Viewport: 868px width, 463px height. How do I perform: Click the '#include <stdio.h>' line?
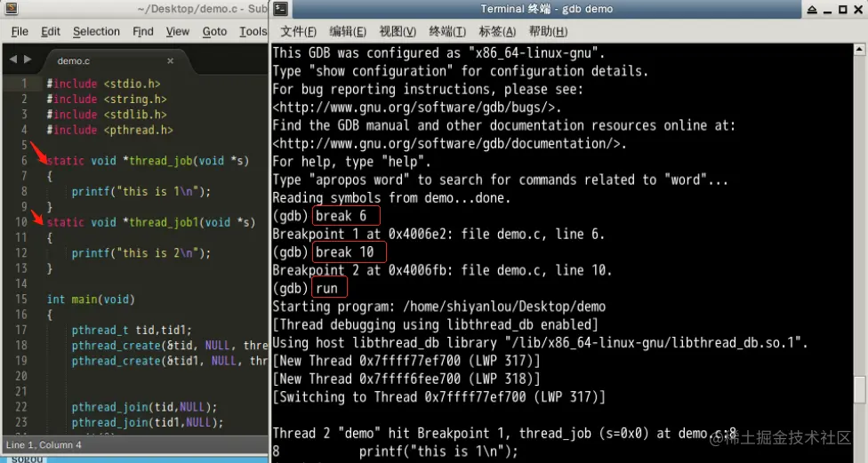pos(103,84)
